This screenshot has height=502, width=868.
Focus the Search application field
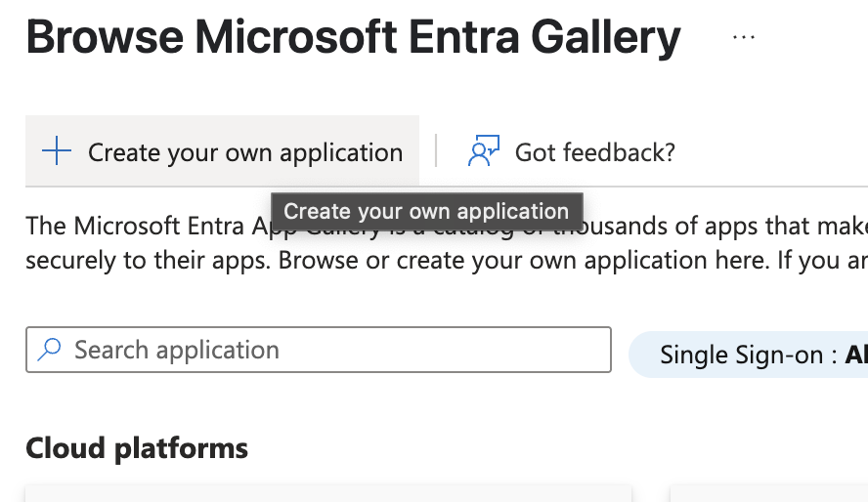319,350
